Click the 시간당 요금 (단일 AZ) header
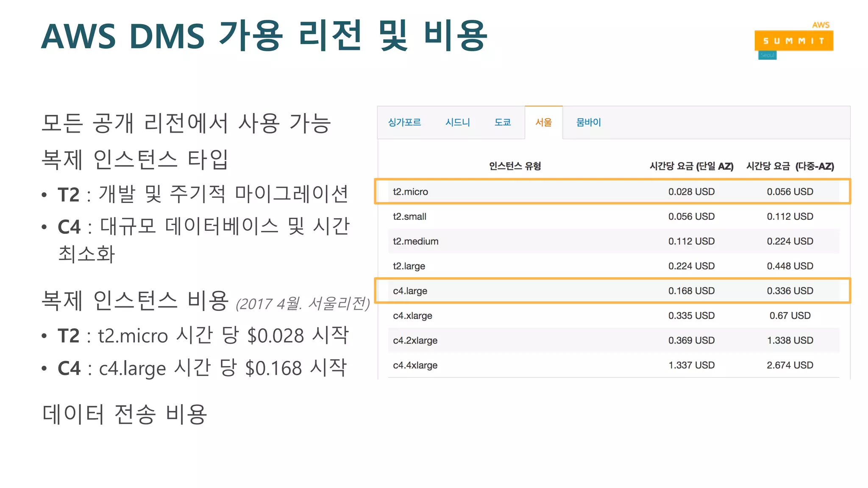Viewport: 868px width, 488px height. click(691, 166)
